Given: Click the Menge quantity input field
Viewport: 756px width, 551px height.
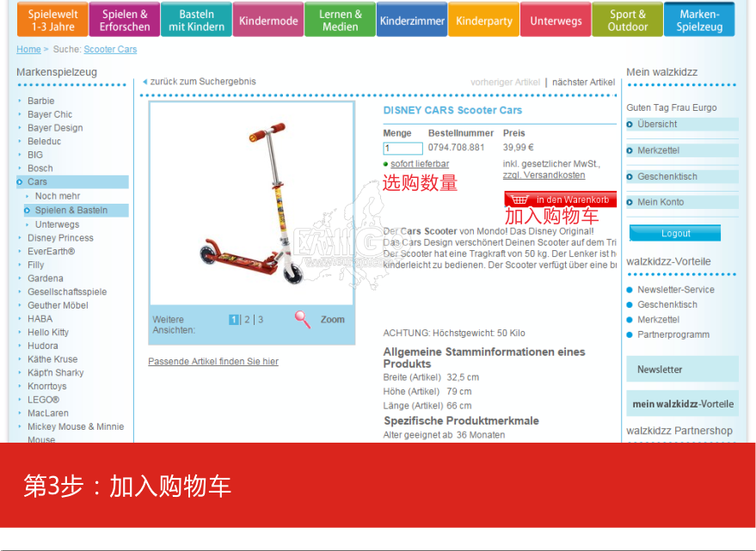Looking at the screenshot, I should (403, 148).
